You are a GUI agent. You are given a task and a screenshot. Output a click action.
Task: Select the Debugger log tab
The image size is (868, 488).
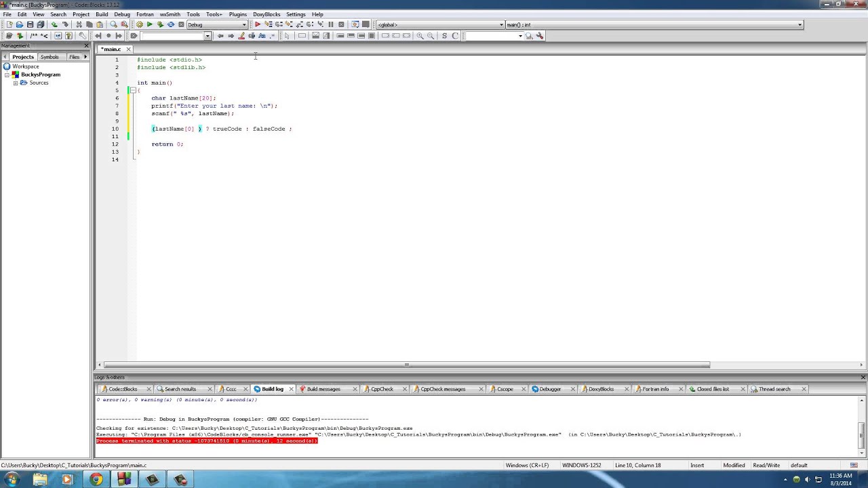pyautogui.click(x=550, y=389)
